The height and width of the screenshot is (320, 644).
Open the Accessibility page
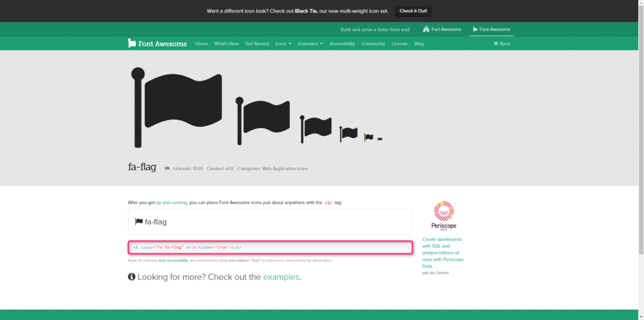click(342, 43)
